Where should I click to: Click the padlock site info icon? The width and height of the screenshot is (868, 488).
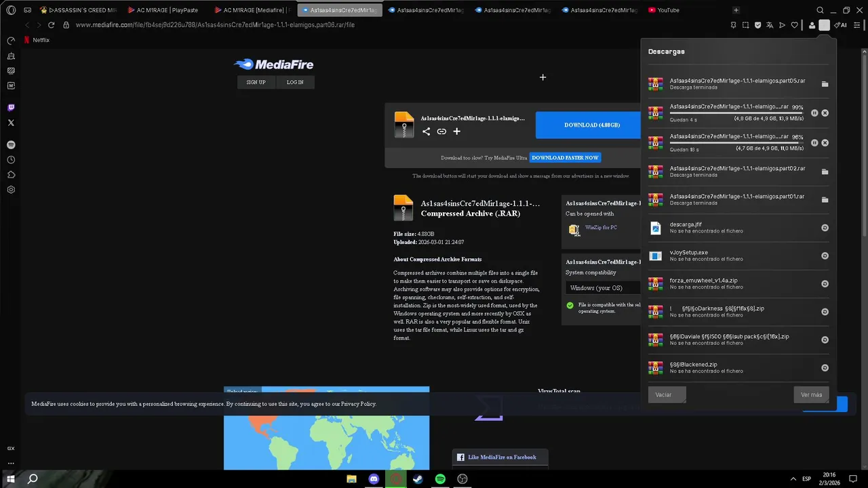click(66, 25)
